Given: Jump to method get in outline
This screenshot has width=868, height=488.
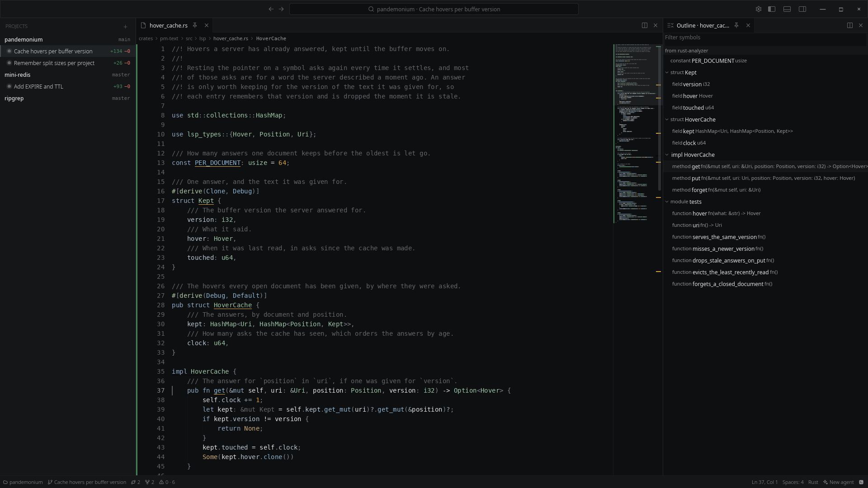Looking at the screenshot, I should tap(765, 166).
